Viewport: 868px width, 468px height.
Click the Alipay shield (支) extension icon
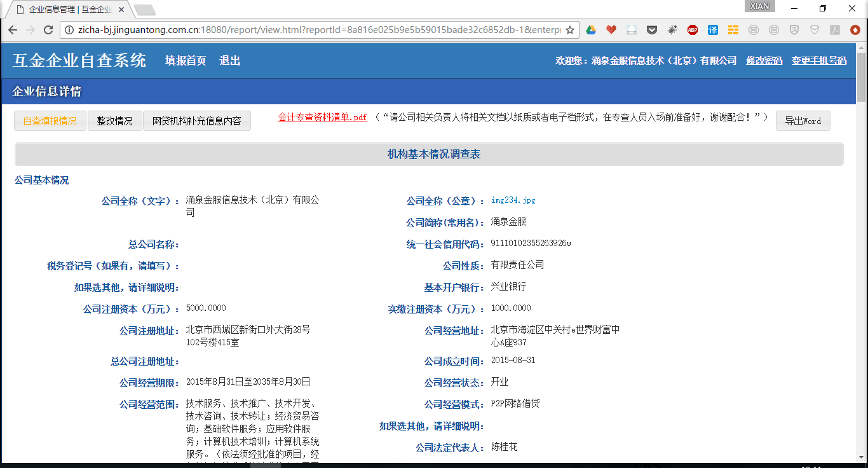pos(794,30)
